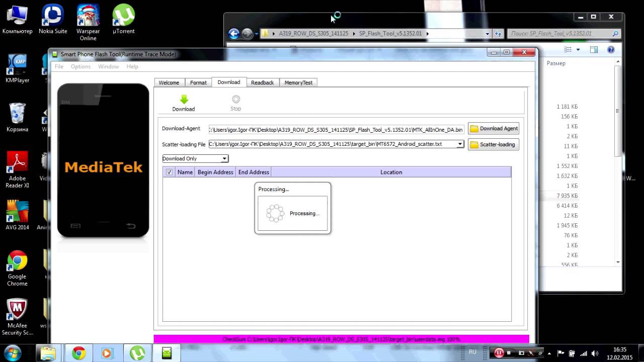Screen dimensions: 644x362
Task: Click the Explorer refresh icon
Action: point(498,34)
